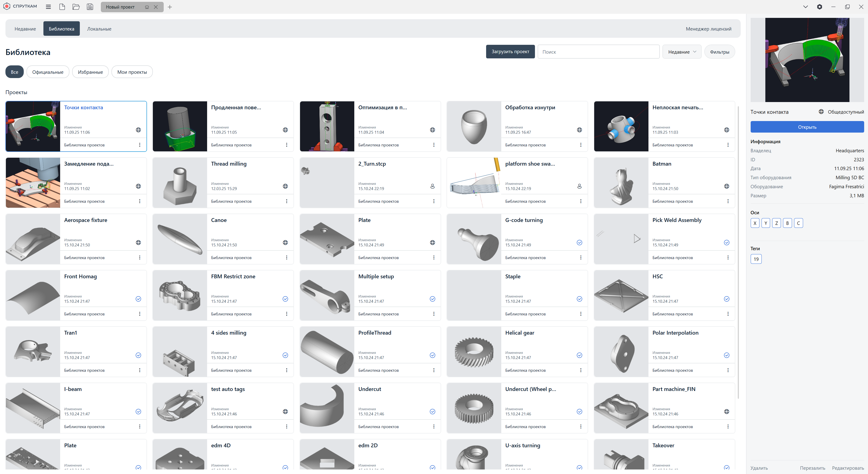Click the globe icon on Batman card
This screenshot has width=868, height=474.
pyautogui.click(x=726, y=186)
